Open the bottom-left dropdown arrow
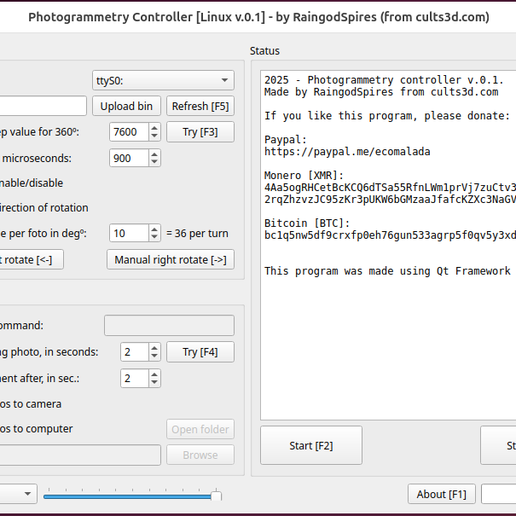 pyautogui.click(x=28, y=494)
